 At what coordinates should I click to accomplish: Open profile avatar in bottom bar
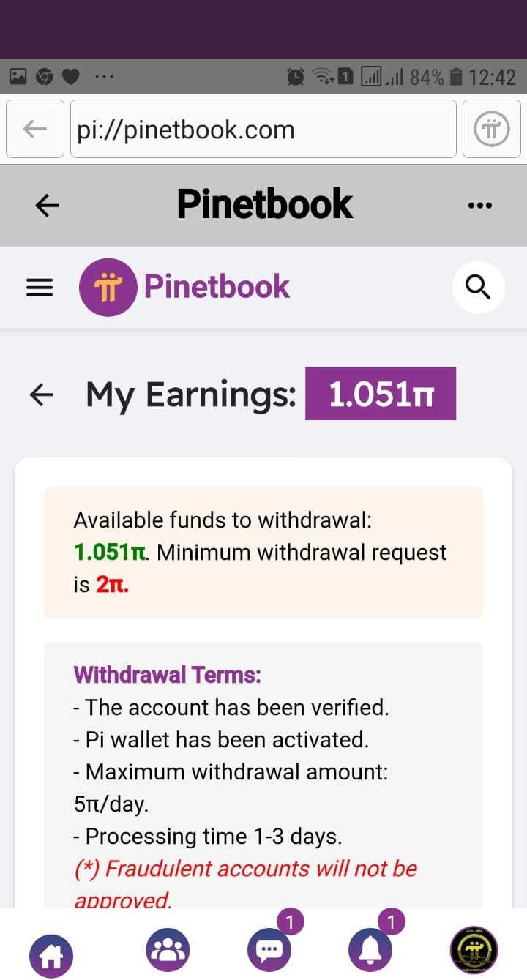[473, 950]
